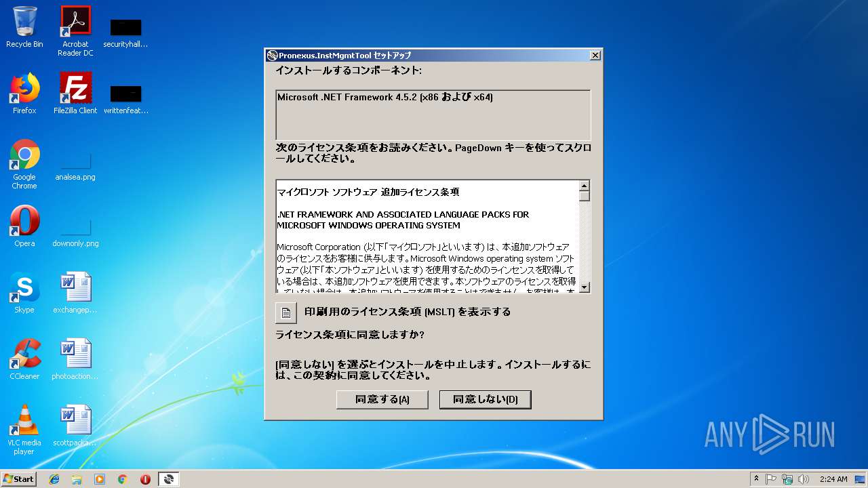Open Opera from the taskbar
The image size is (868, 488).
pos(145,479)
